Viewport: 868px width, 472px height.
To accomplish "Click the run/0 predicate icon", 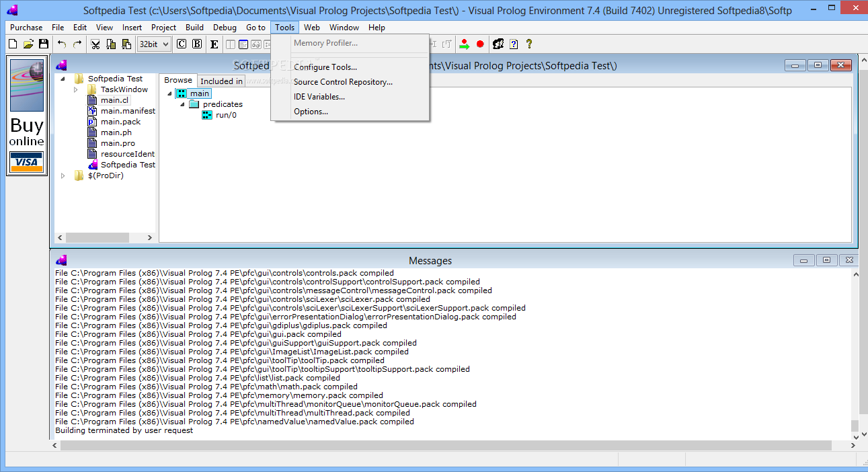I will pyautogui.click(x=207, y=115).
